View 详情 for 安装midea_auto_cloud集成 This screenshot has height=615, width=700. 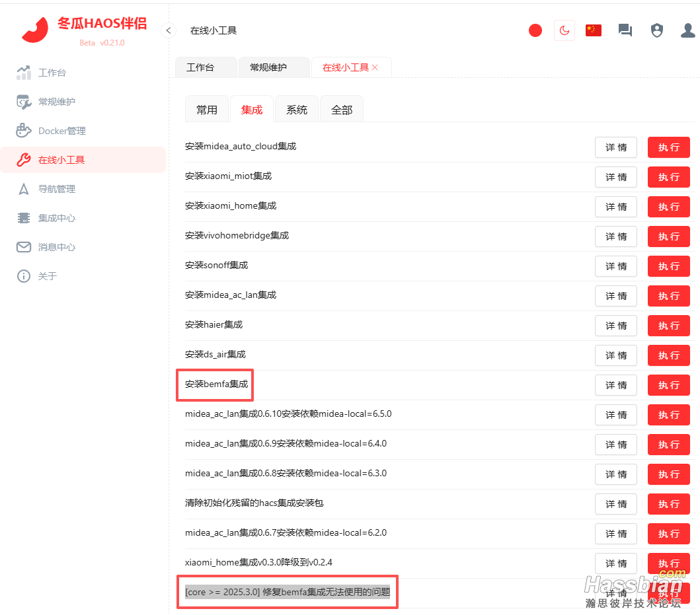click(616, 147)
